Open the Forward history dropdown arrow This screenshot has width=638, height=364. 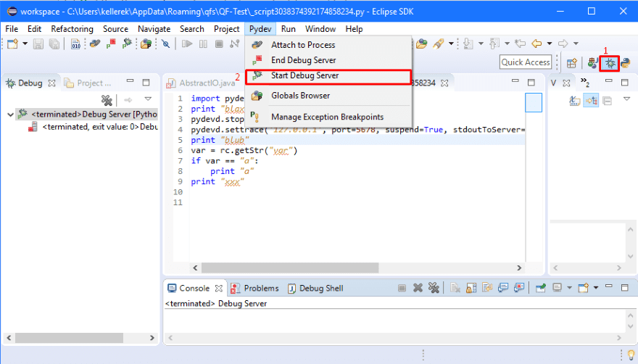pyautogui.click(x=576, y=44)
